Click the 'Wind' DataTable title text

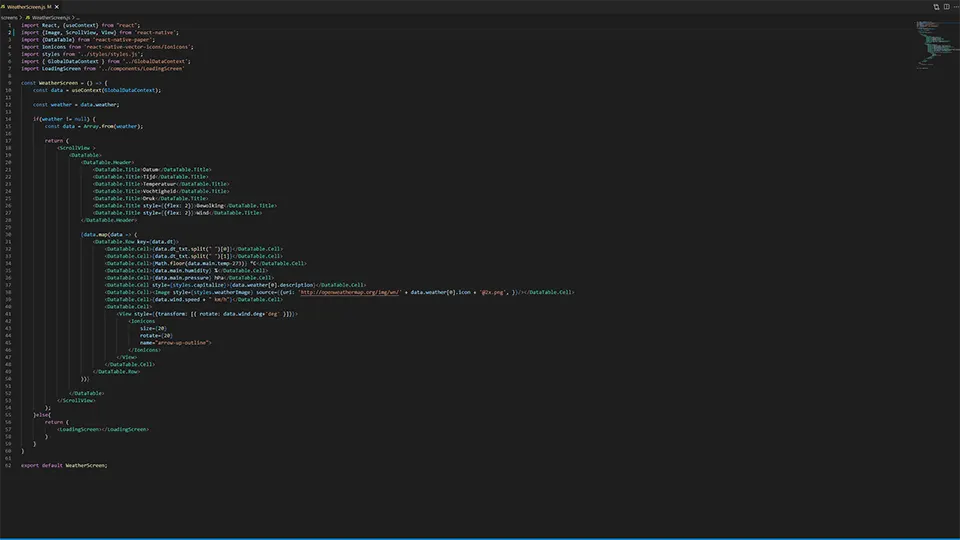tap(203, 213)
